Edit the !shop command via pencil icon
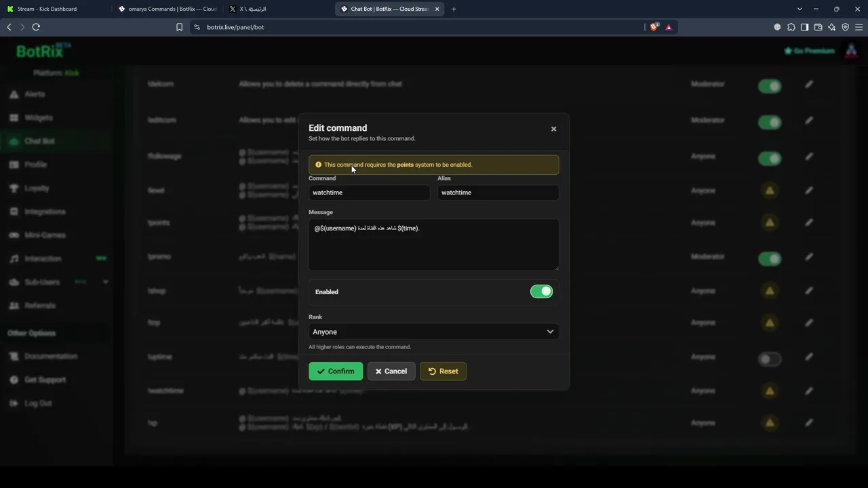 (x=809, y=291)
